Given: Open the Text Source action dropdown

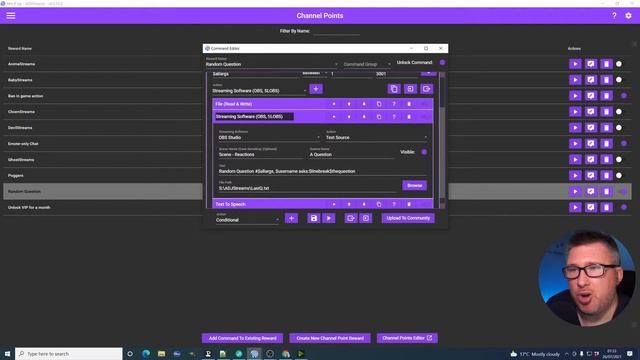Looking at the screenshot, I should tap(376, 138).
